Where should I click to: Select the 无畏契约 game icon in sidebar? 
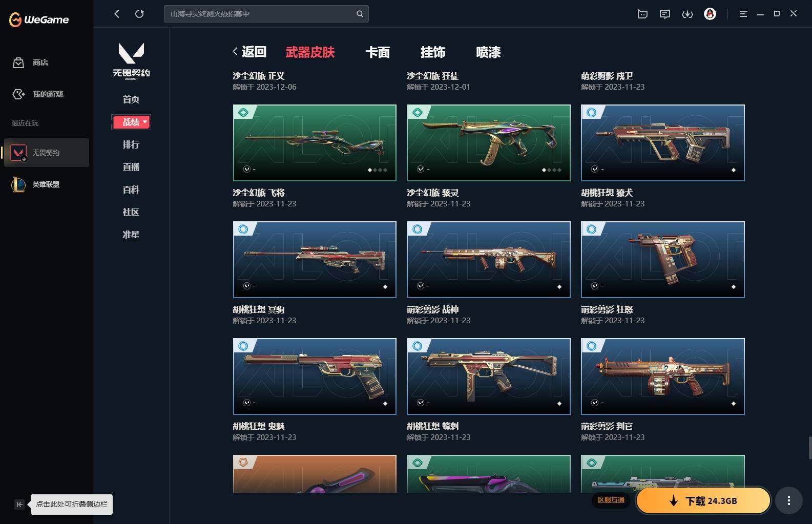(x=19, y=153)
